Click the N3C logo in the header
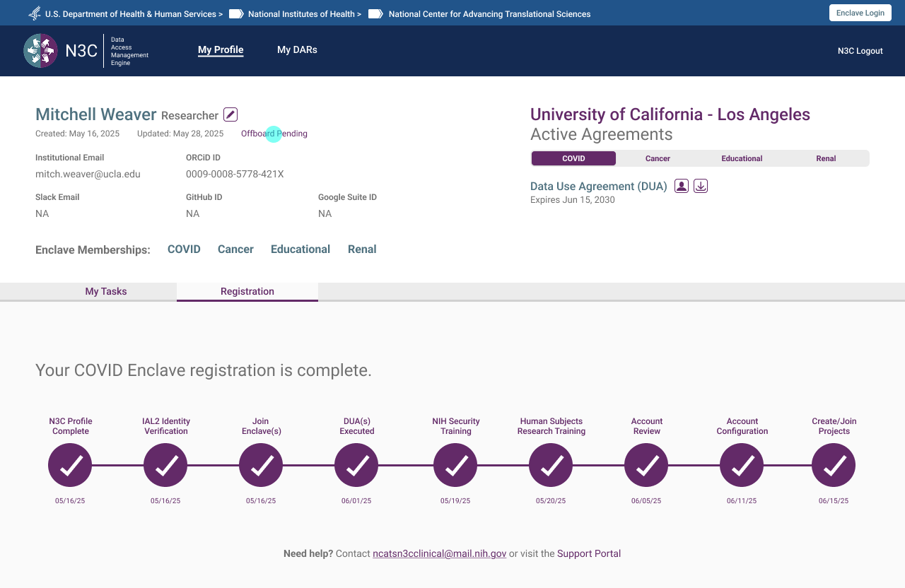 coord(40,50)
